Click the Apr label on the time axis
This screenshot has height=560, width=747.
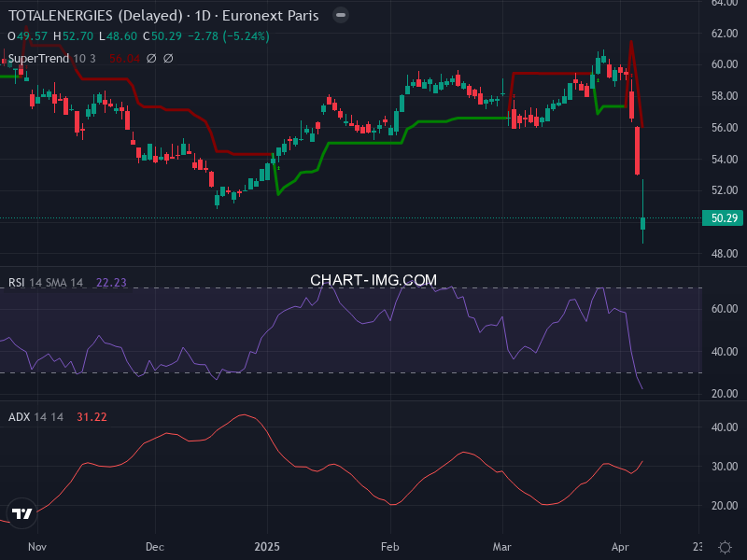click(x=620, y=547)
